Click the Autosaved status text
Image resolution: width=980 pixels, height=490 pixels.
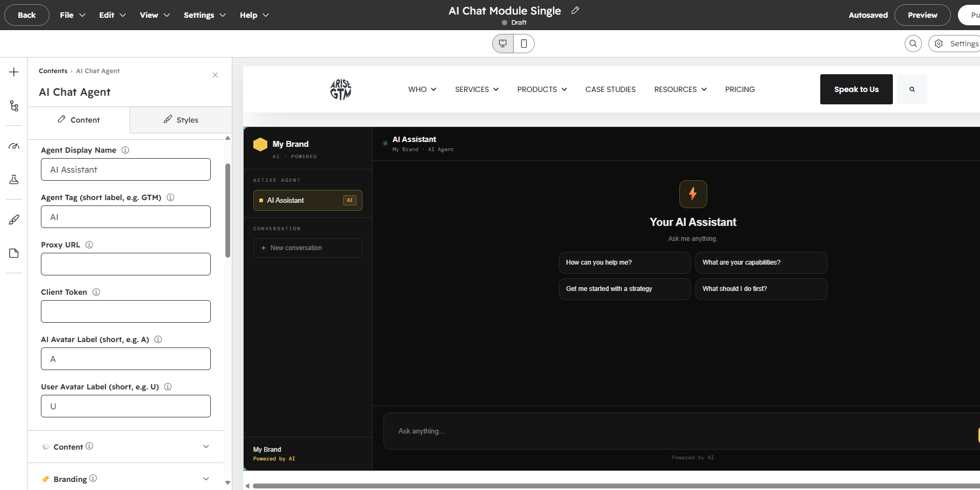868,15
